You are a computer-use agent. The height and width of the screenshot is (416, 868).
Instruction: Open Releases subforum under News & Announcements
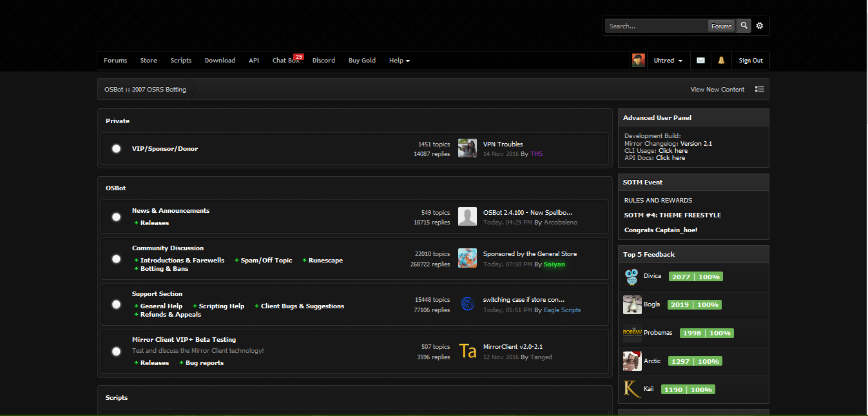pyautogui.click(x=155, y=223)
